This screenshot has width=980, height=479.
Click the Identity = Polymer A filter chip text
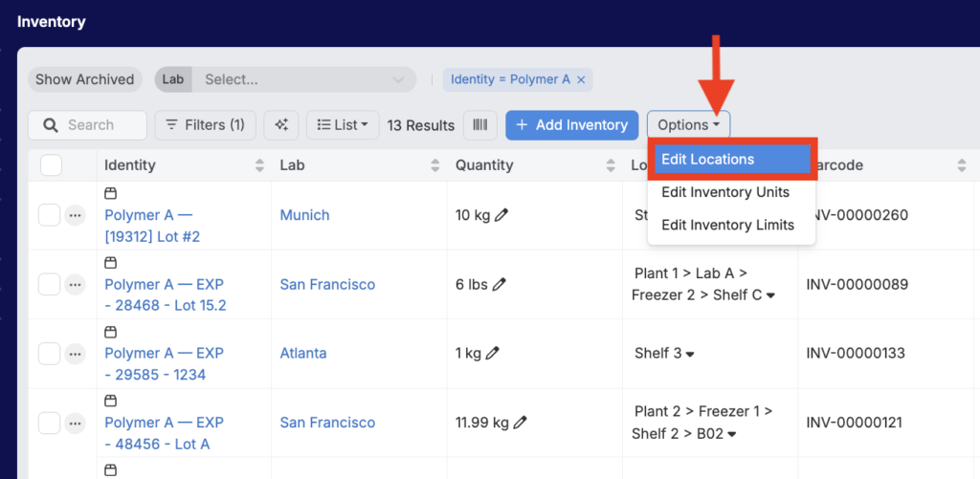click(x=511, y=80)
